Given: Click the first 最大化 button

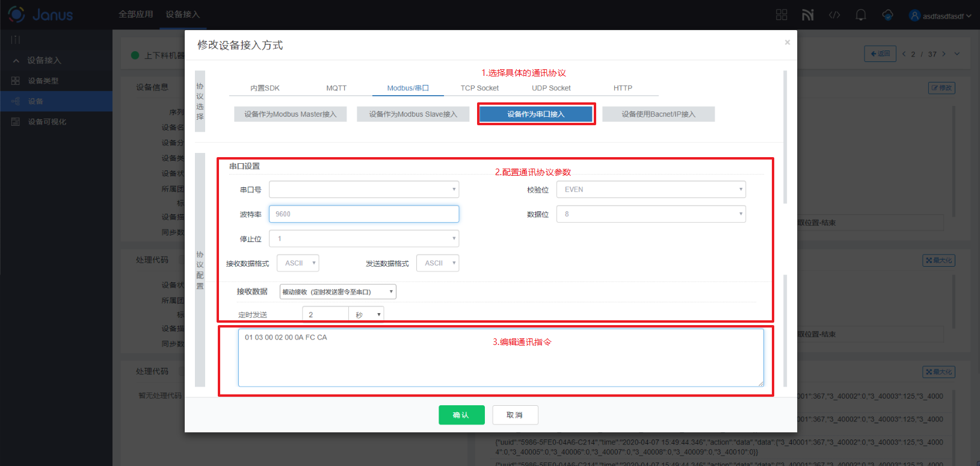Looking at the screenshot, I should tap(939, 261).
